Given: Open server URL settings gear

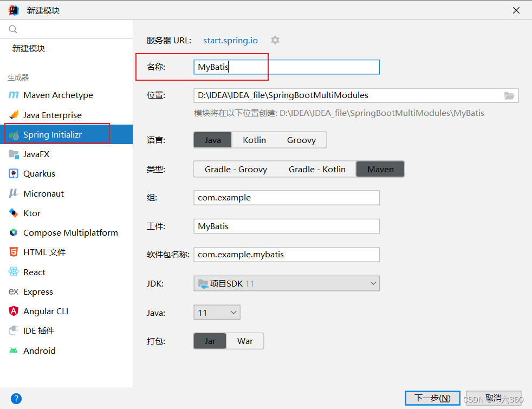Looking at the screenshot, I should point(275,40).
